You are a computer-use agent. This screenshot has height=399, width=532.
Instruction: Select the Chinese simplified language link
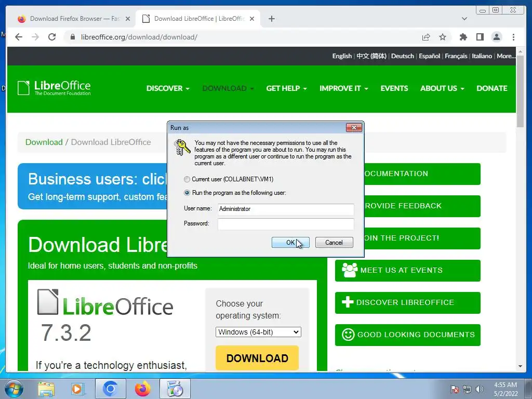point(371,56)
